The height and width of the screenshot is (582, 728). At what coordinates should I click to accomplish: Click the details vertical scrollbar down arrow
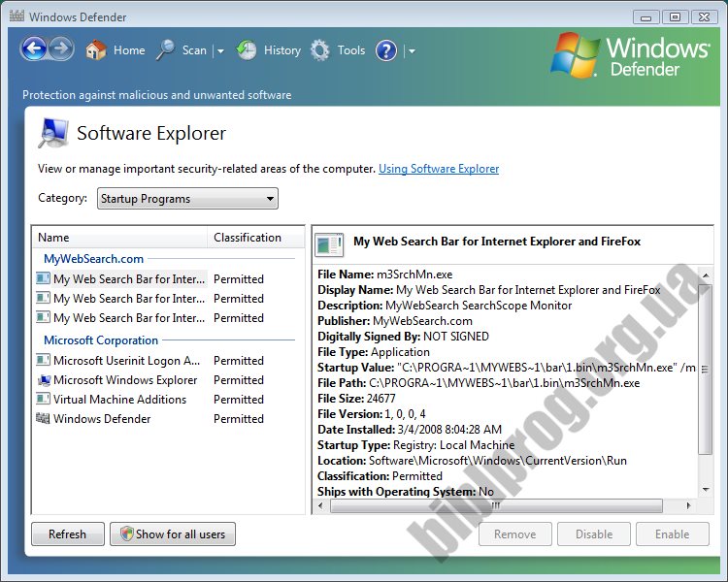[706, 490]
